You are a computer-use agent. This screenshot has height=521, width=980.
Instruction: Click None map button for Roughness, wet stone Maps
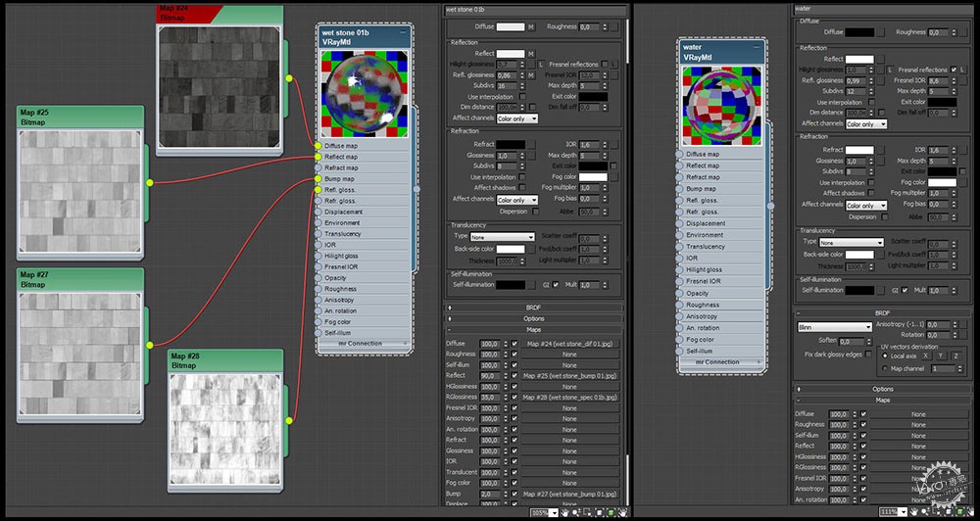(x=569, y=355)
